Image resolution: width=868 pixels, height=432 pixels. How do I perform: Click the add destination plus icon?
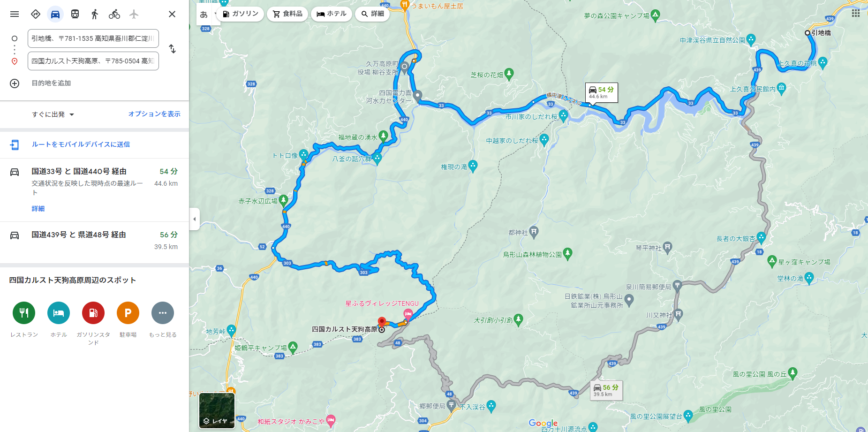click(15, 83)
